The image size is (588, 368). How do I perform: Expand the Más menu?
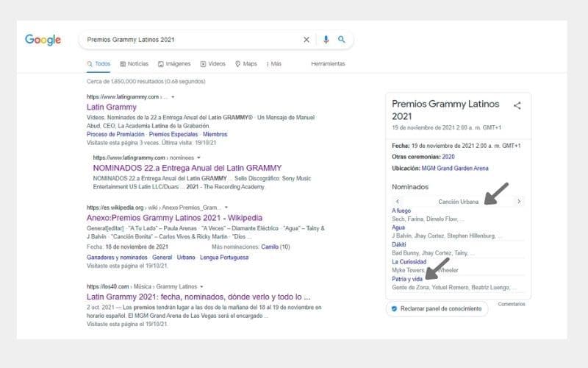point(274,64)
